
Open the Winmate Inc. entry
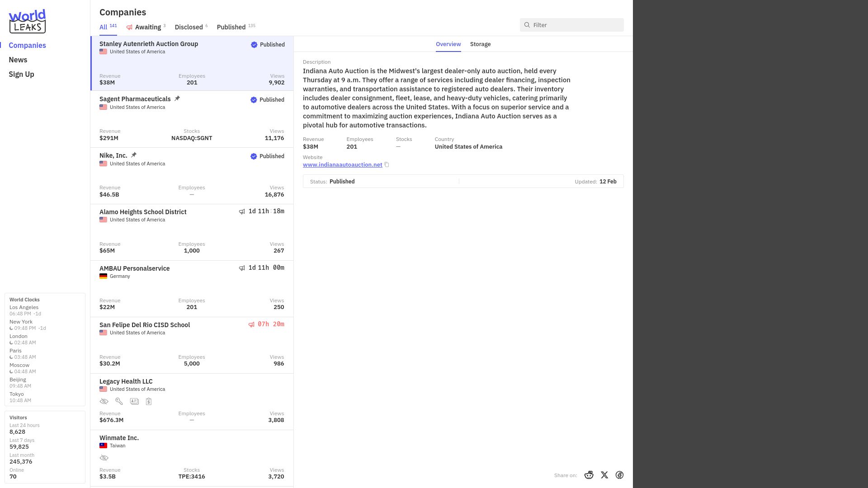click(192, 458)
